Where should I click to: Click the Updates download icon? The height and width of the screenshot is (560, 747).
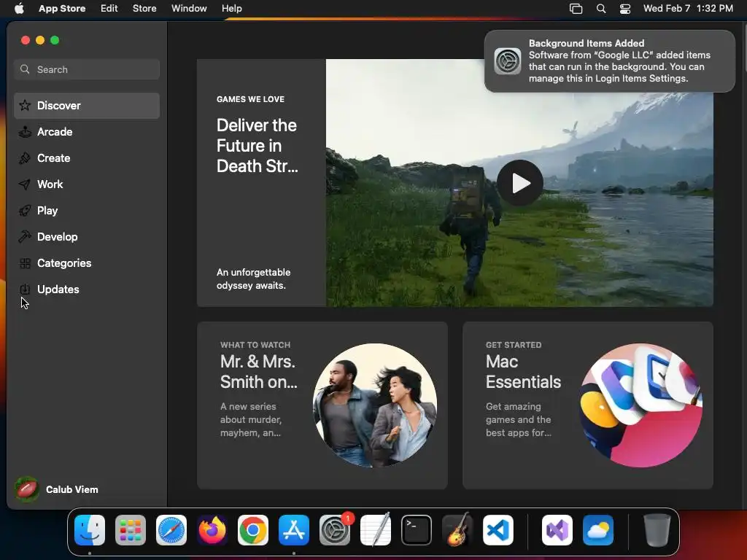click(x=25, y=289)
